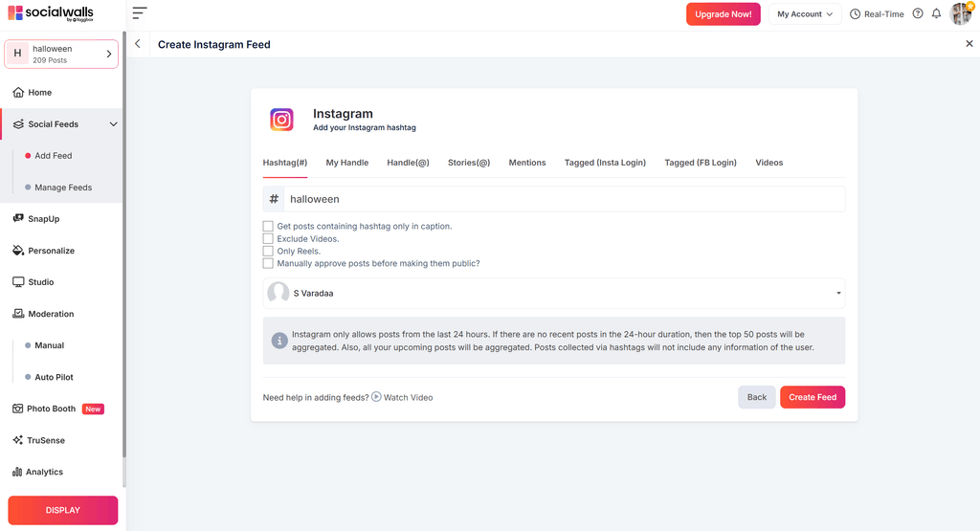Click the Social Feeds layers icon

18,123
